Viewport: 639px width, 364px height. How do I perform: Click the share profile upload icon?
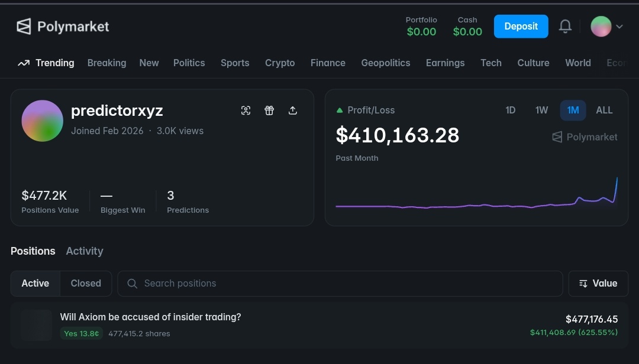(293, 110)
